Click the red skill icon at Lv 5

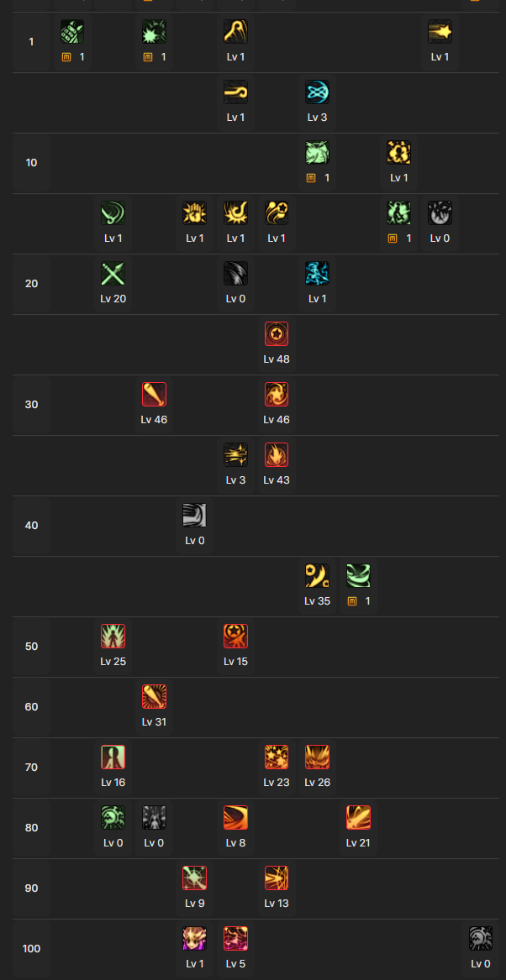coord(235,939)
